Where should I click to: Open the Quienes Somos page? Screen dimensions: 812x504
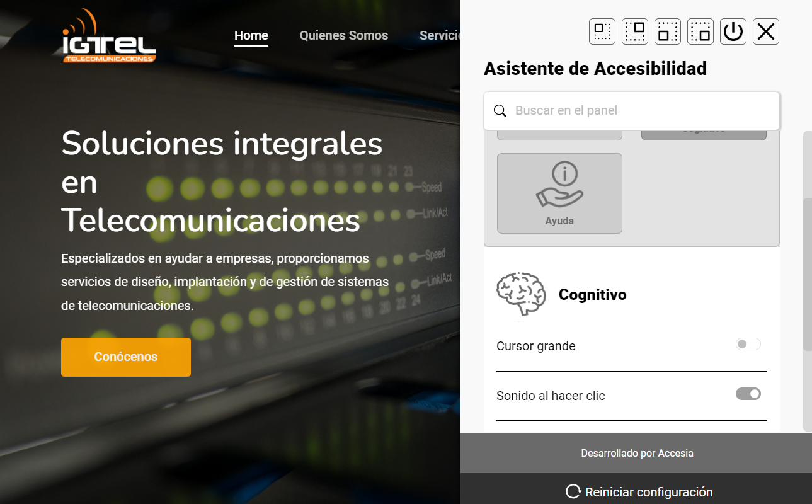coord(344,35)
